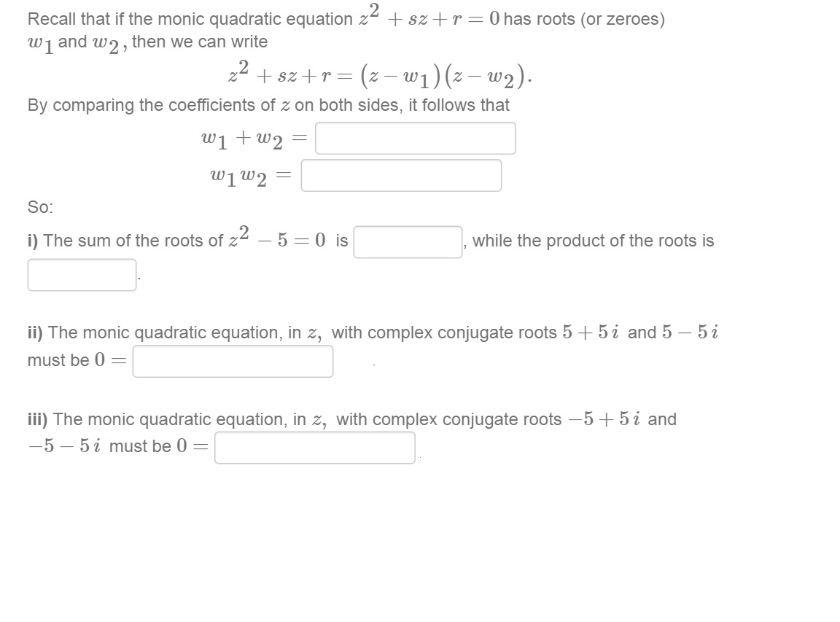Click inside the box after '0 =' in part iii

pos(314,448)
